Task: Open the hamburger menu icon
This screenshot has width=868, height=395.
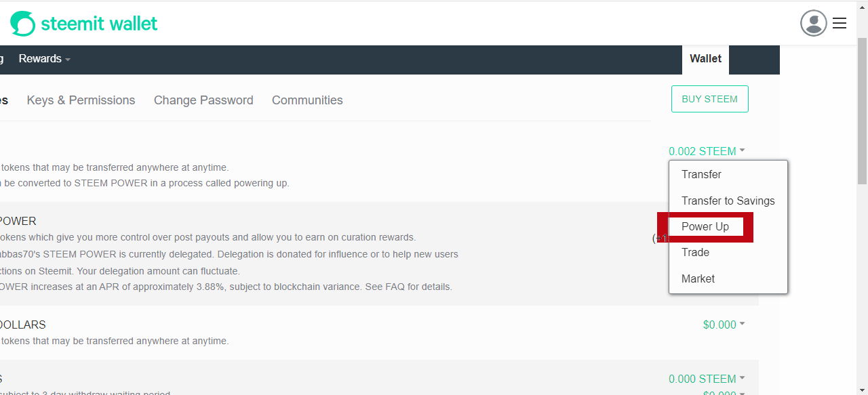Action: (x=840, y=23)
